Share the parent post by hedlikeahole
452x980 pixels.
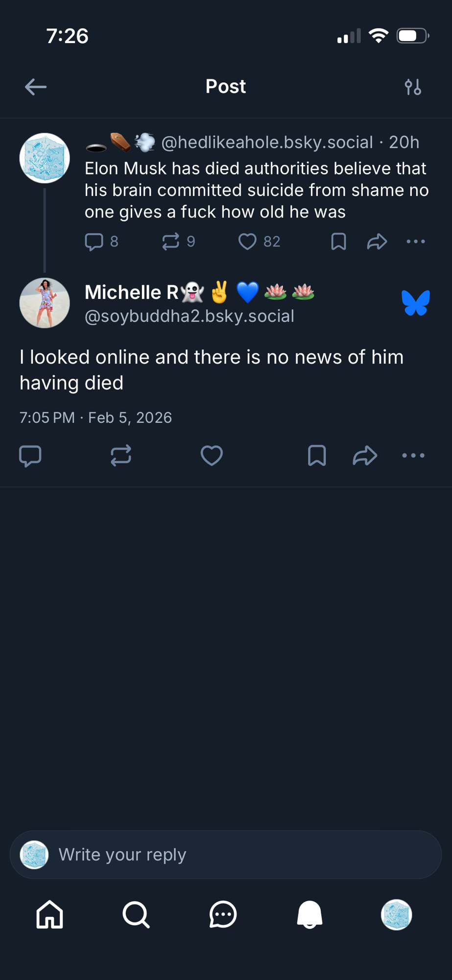[377, 242]
